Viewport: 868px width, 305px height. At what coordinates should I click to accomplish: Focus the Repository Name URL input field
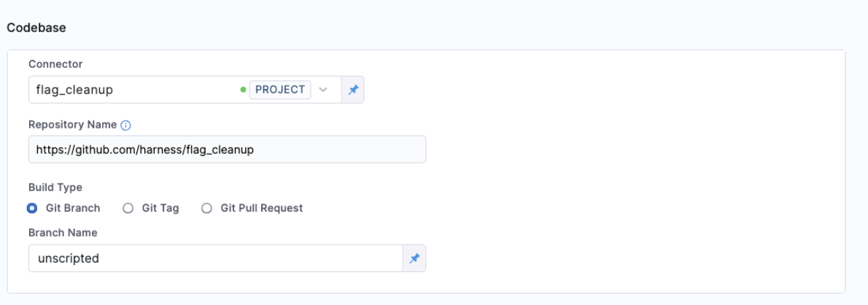point(226,149)
